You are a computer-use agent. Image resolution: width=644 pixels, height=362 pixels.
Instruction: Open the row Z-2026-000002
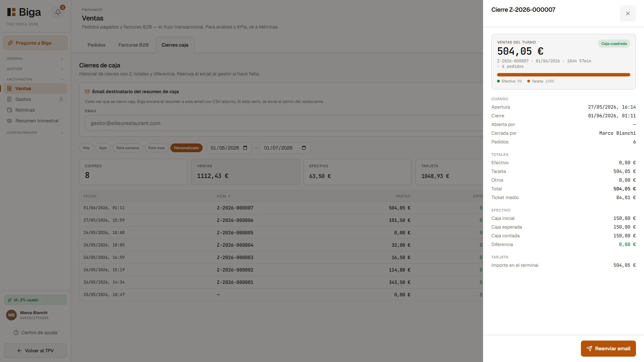pyautogui.click(x=281, y=270)
